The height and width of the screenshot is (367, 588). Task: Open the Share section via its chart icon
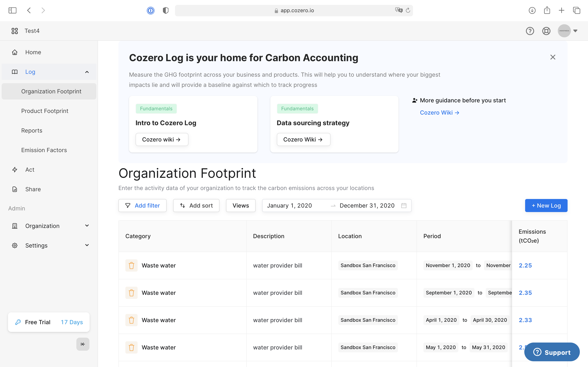[14, 189]
